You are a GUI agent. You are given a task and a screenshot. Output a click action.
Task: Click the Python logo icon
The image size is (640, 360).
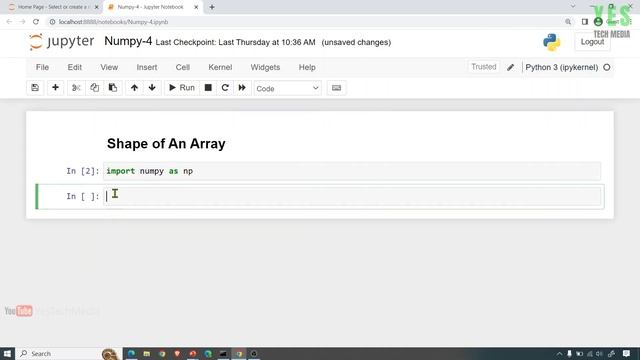(x=552, y=42)
